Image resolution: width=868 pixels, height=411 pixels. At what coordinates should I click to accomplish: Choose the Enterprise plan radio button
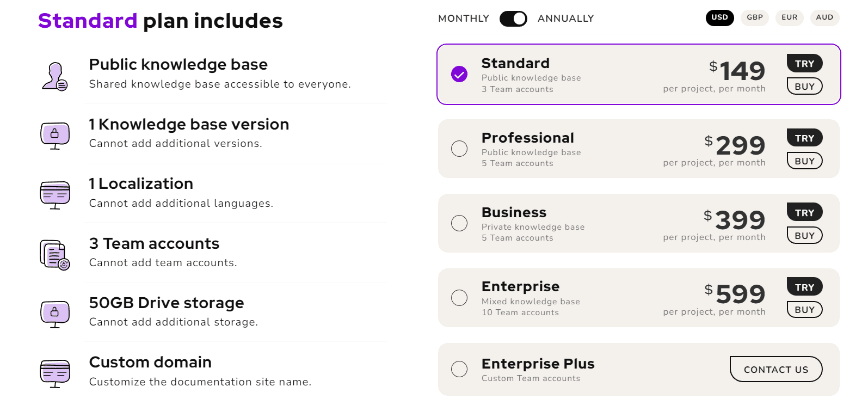tap(459, 298)
